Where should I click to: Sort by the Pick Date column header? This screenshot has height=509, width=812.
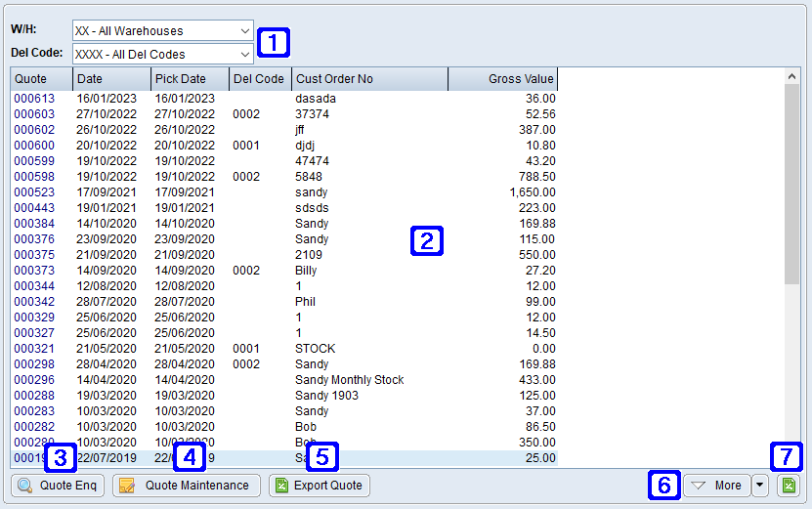190,79
